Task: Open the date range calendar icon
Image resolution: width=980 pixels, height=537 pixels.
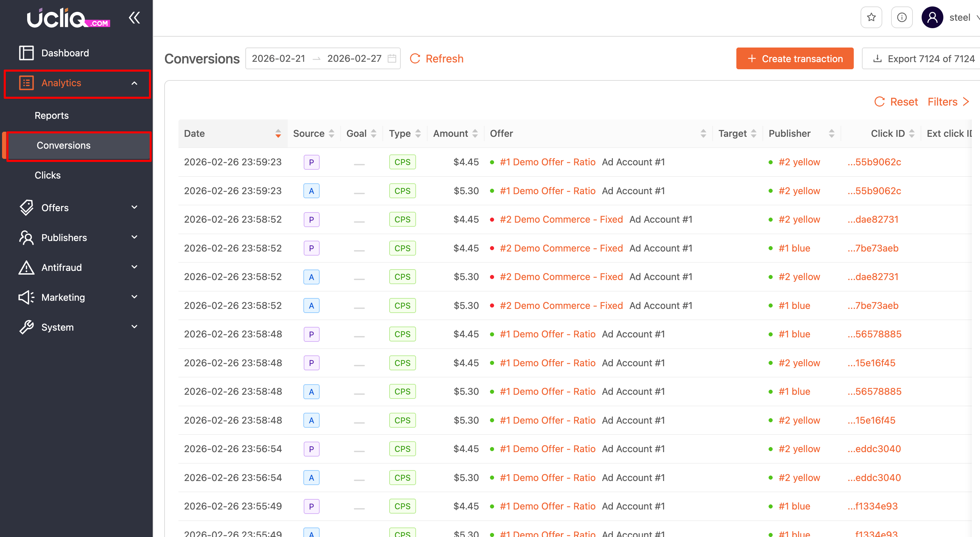Action: [x=392, y=59]
